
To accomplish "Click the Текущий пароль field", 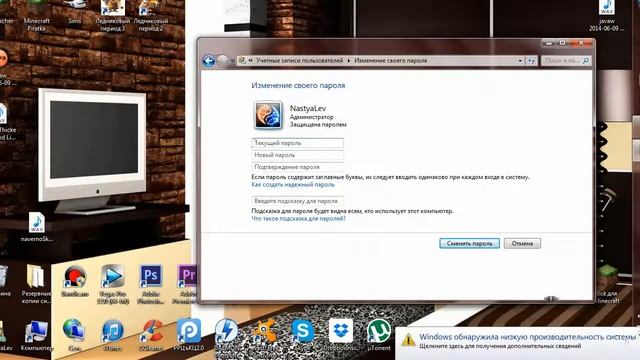I will 298,143.
